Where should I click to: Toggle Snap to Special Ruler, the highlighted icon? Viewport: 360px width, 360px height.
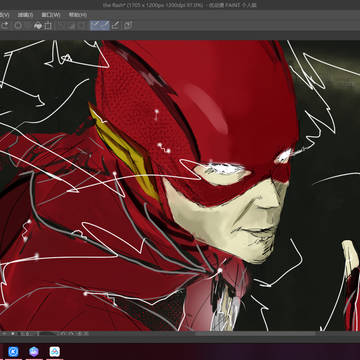pyautogui.click(x=104, y=25)
